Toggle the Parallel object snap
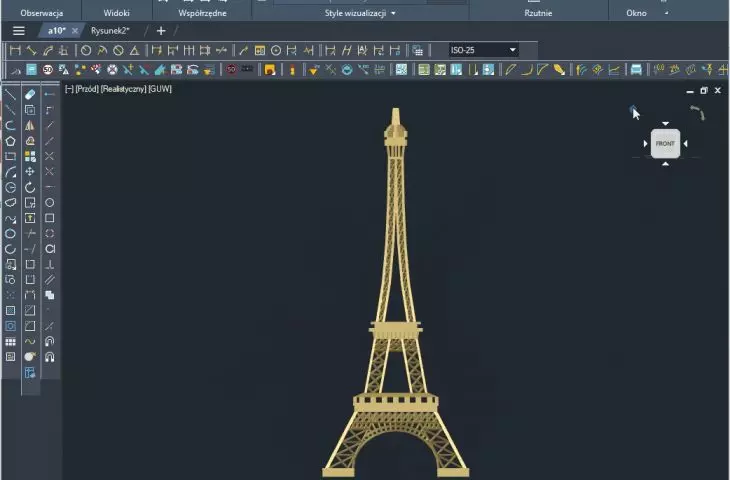The image size is (730, 480). pyautogui.click(x=49, y=280)
